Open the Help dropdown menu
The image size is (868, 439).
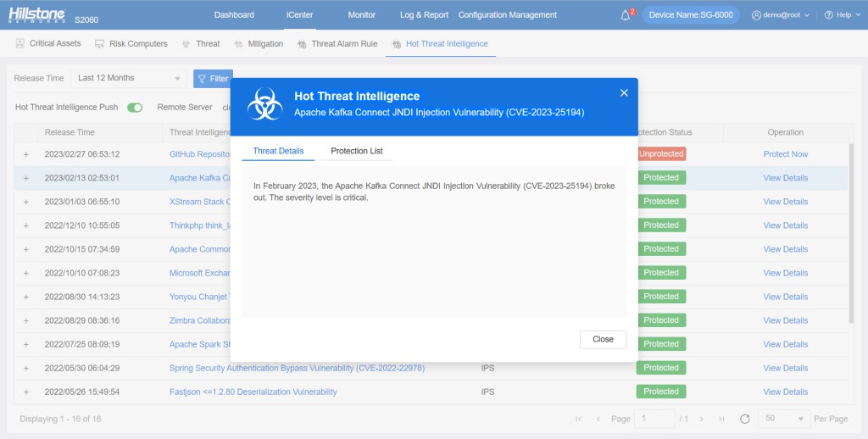tap(842, 15)
